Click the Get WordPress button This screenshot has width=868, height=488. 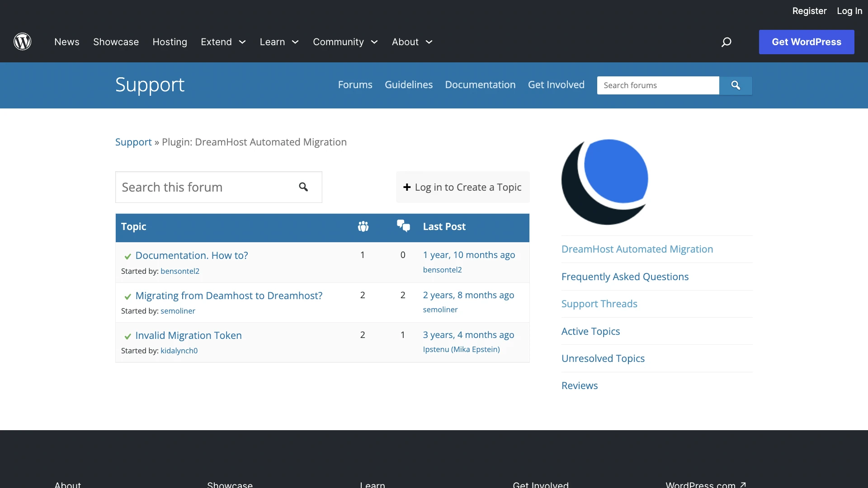point(807,42)
